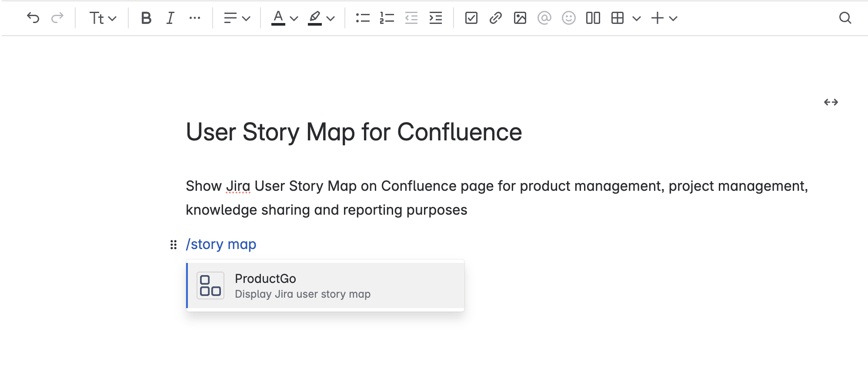
Task: Toggle italic formatting
Action: tap(170, 18)
